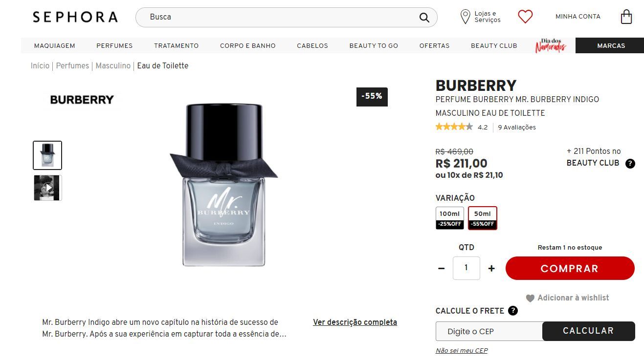The image size is (644, 362).
Task: Add product to wishlist
Action: 567,298
